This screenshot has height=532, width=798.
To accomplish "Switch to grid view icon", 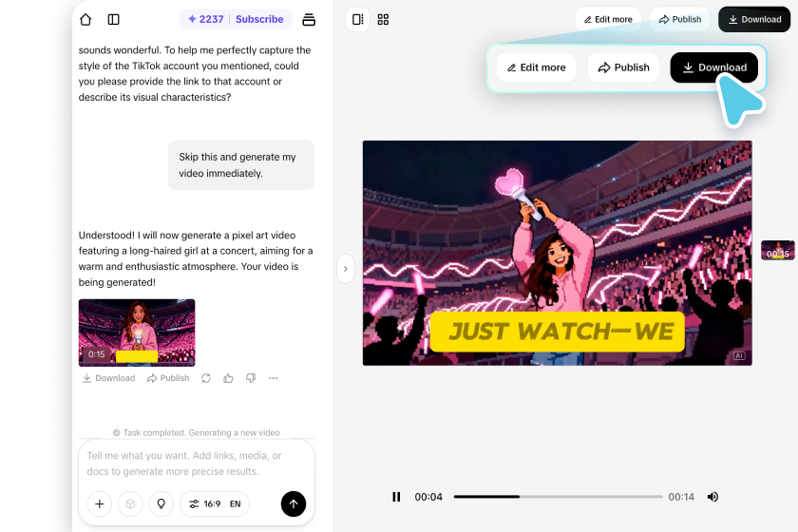I will (x=383, y=19).
